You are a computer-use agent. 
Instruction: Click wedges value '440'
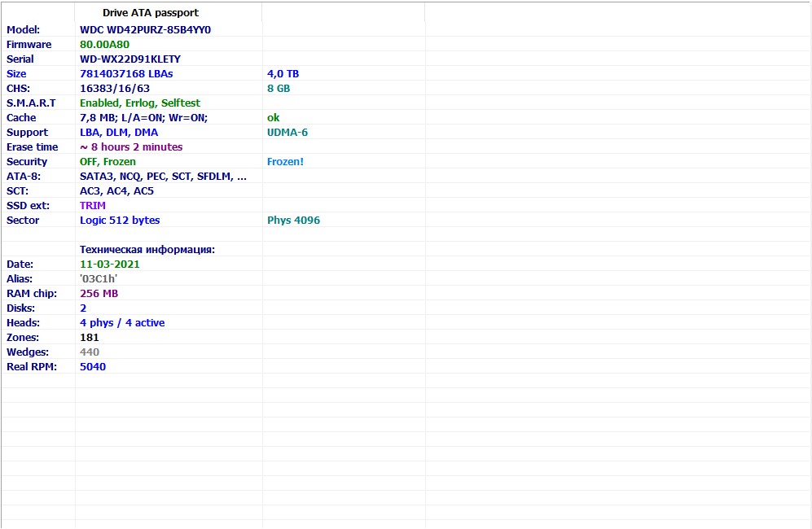click(89, 352)
